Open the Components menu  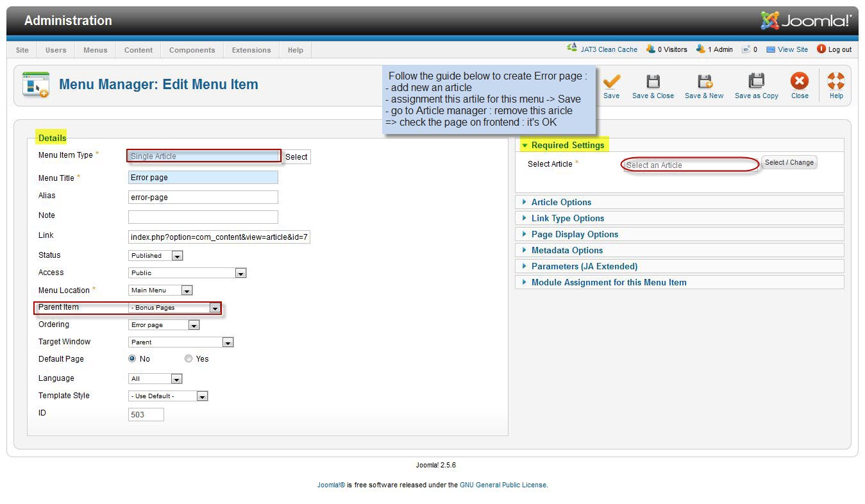coord(192,50)
